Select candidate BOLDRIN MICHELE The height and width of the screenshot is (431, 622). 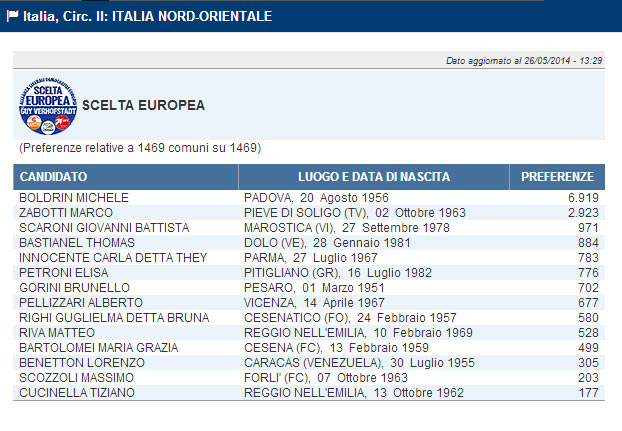(67, 198)
